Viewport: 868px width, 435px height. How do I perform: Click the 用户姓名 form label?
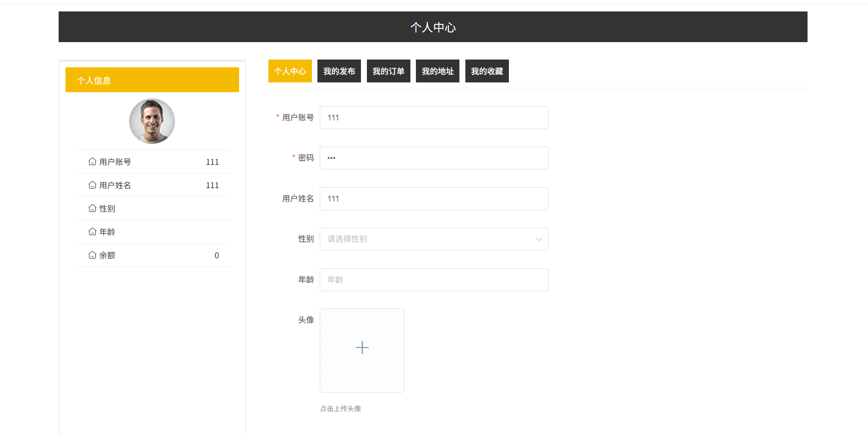coord(298,198)
